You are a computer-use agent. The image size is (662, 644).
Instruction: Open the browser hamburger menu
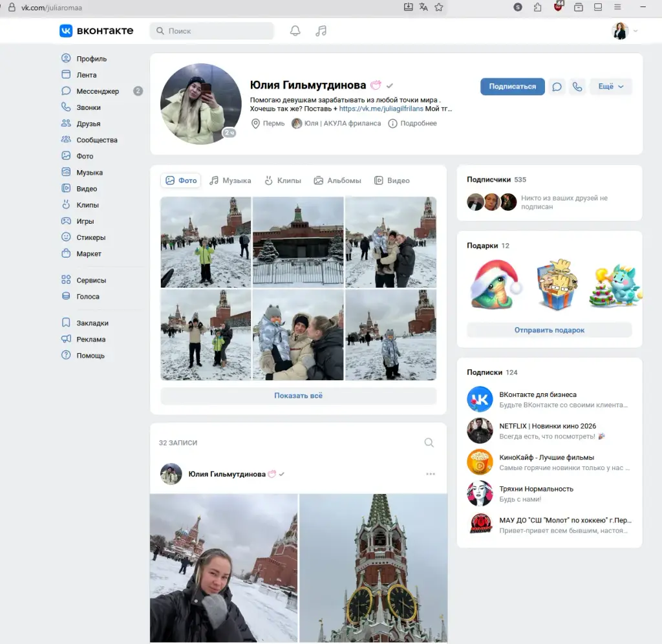617,7
